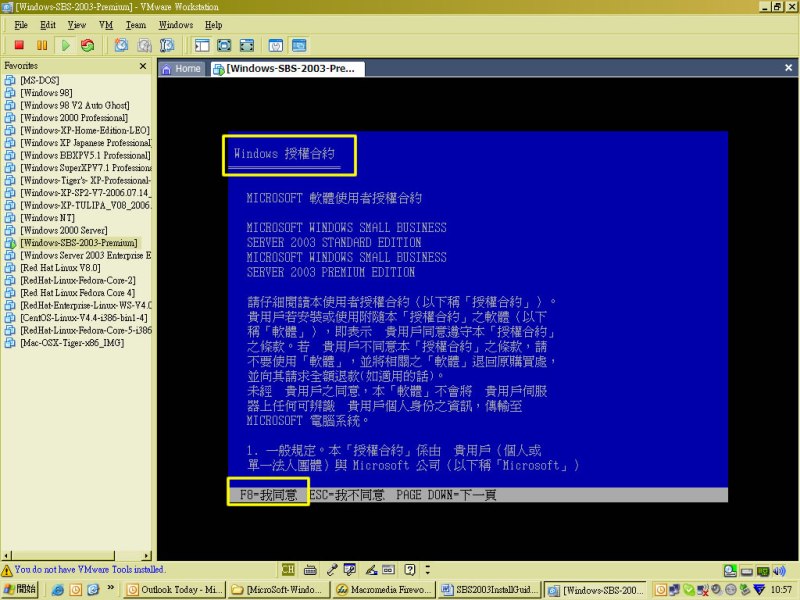800x600 pixels.
Task: Open the Help menu
Action: click(x=213, y=25)
